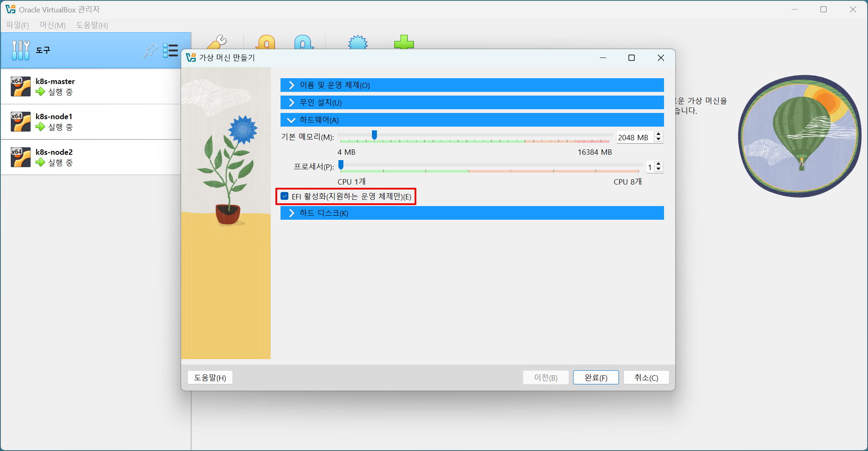This screenshot has height=451, width=868.
Task: Click the 프로세서 slider handle
Action: click(341, 165)
